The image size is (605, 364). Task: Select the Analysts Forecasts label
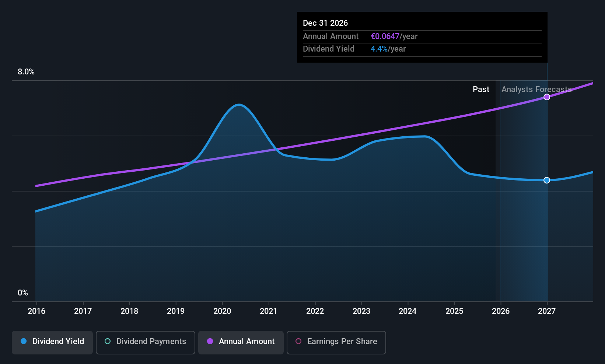point(536,89)
